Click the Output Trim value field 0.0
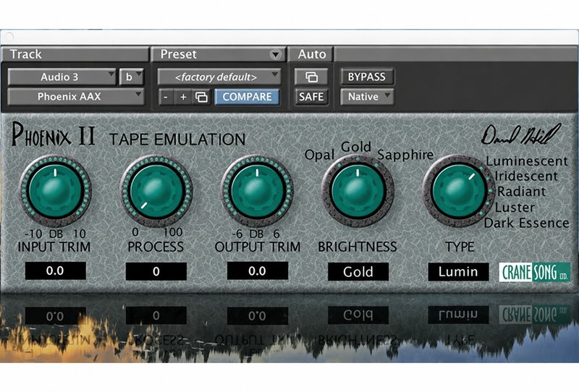This screenshot has width=579, height=392. [258, 271]
